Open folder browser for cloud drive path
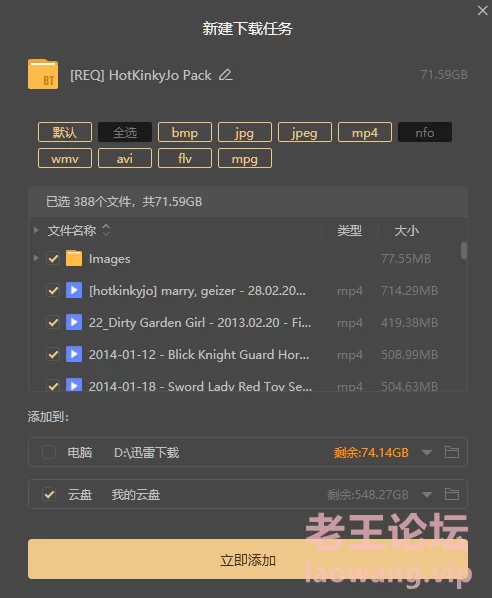Viewport: 492px width, 598px height. pyautogui.click(x=452, y=494)
